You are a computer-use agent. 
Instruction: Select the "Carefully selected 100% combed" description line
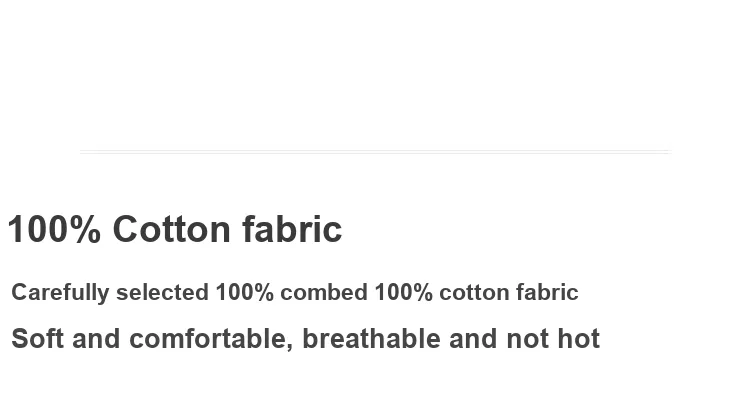click(295, 292)
